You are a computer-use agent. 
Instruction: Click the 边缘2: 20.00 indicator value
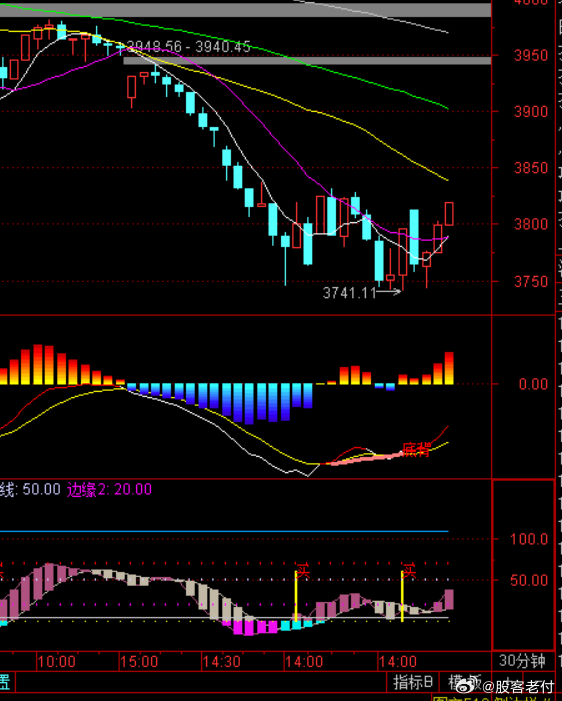[109, 490]
